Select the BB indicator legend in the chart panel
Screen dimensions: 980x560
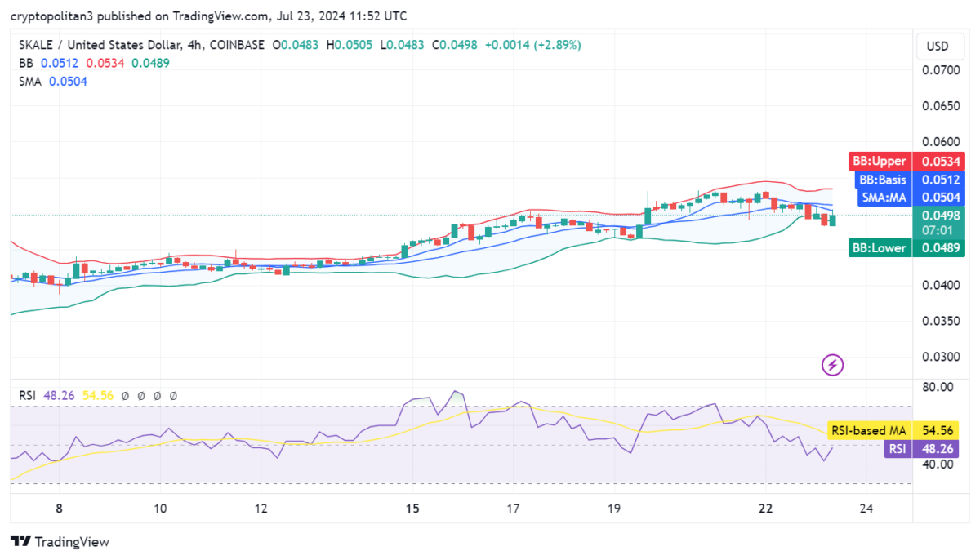27,62
